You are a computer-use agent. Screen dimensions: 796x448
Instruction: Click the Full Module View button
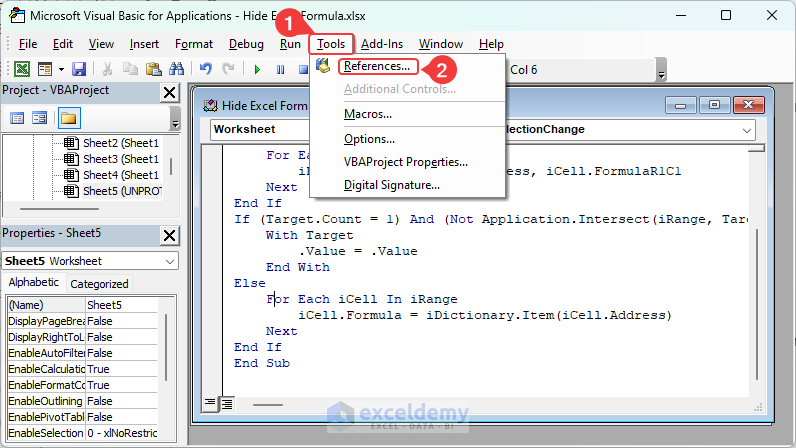227,403
